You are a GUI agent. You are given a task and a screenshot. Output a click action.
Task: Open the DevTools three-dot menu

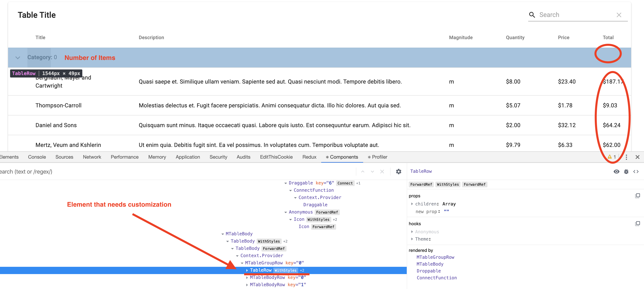click(x=627, y=157)
